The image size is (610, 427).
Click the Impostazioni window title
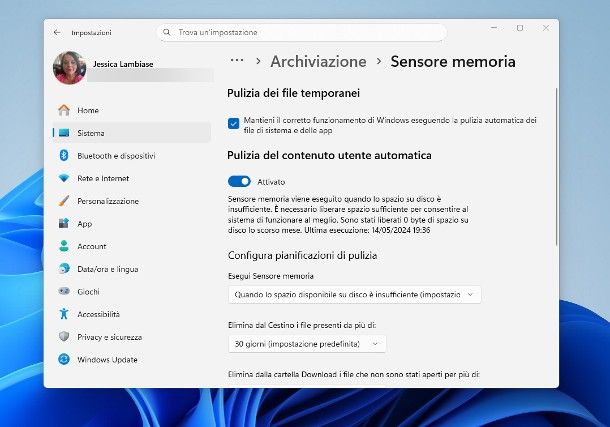pos(91,33)
